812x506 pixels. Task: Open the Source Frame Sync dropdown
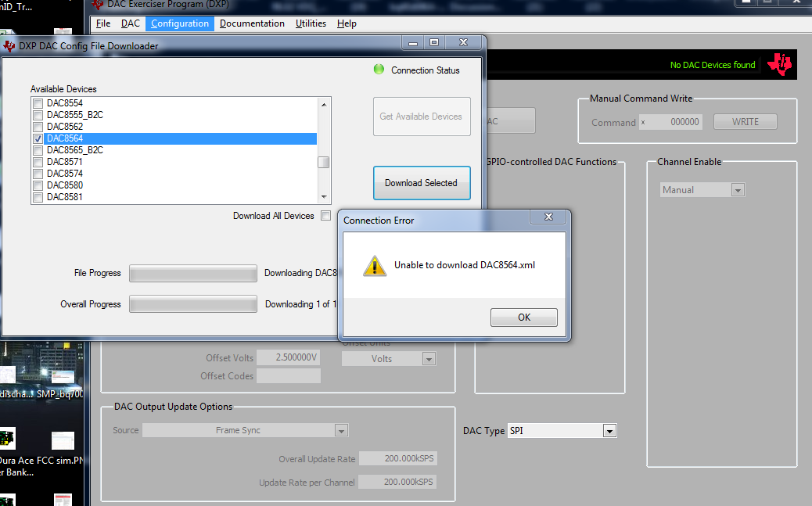click(341, 430)
